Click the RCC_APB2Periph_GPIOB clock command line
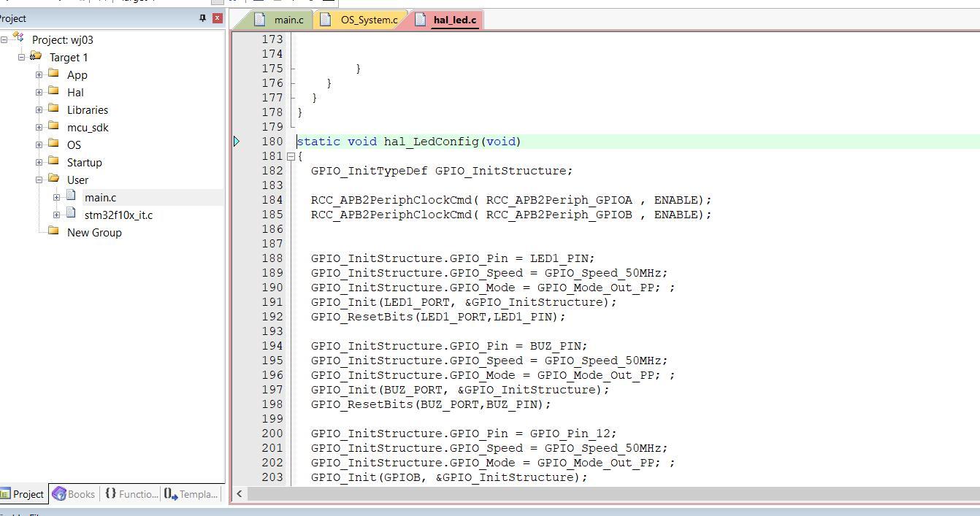 pos(511,215)
